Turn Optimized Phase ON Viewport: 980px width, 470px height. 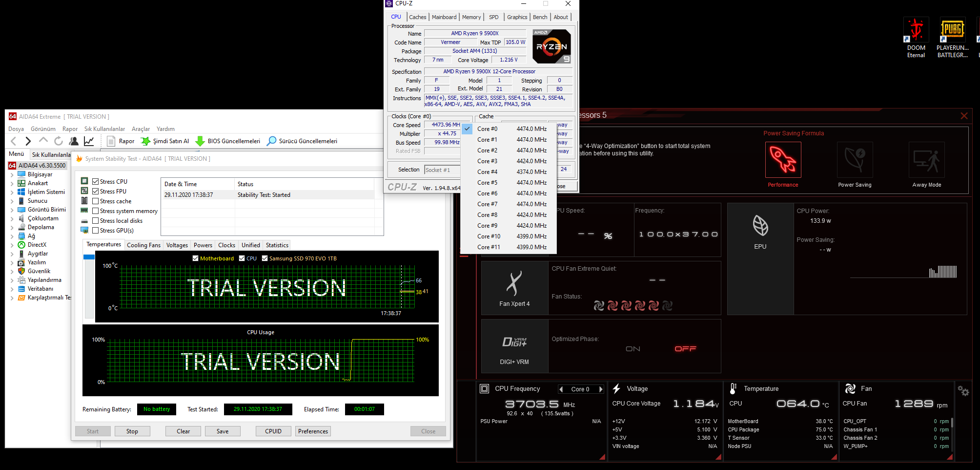pyautogui.click(x=633, y=349)
